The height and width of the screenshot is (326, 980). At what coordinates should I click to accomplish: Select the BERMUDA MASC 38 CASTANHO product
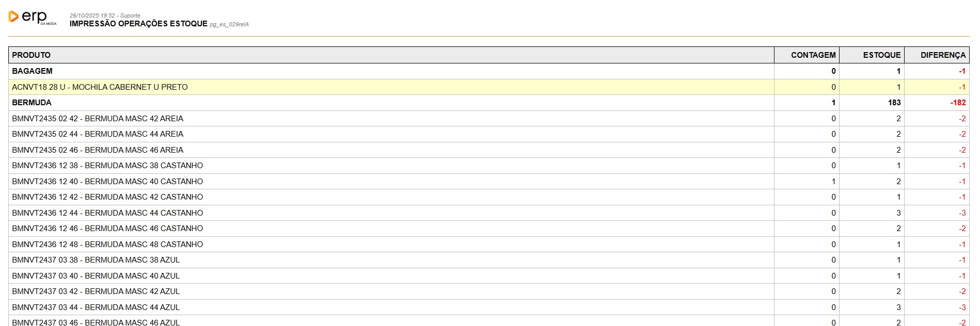107,166
